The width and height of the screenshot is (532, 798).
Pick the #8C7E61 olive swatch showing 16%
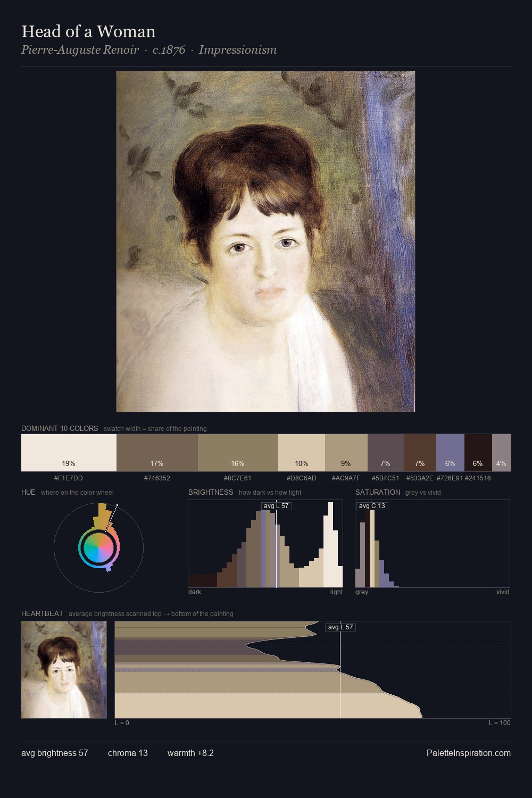tap(238, 453)
